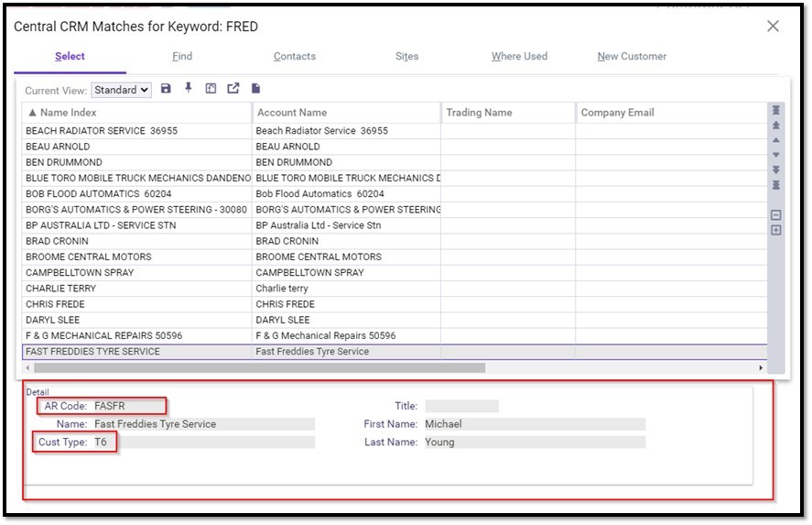Go to the Sites tab

tap(407, 56)
